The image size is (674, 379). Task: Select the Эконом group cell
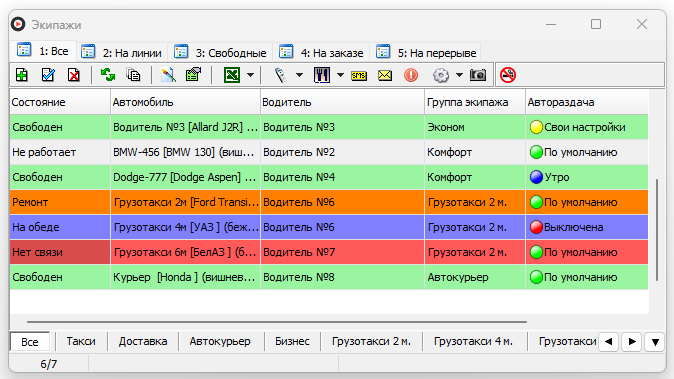point(475,127)
